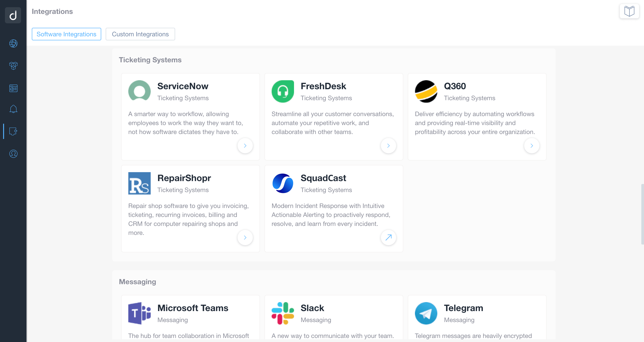Open the SquadCast external link
The image size is (644, 342).
[389, 238]
